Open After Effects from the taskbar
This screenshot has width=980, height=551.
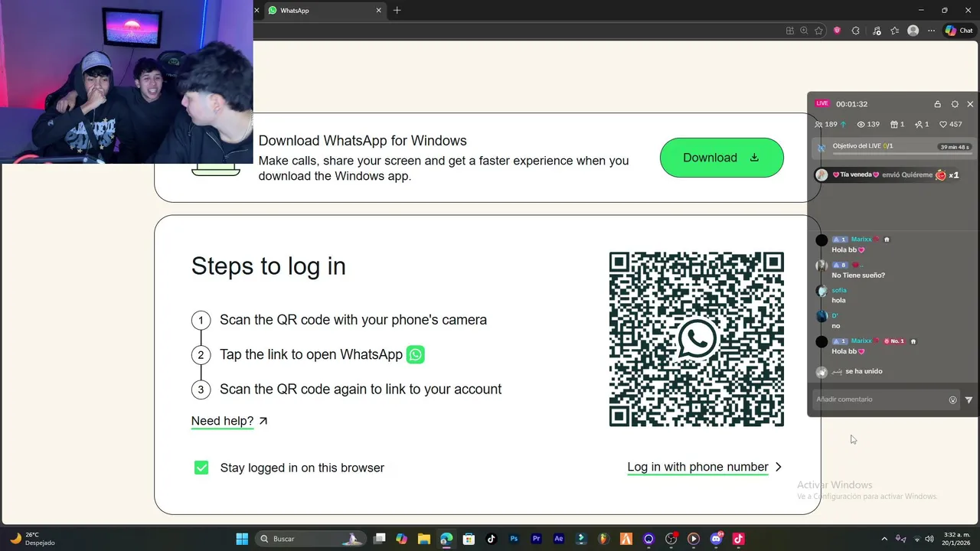(559, 539)
